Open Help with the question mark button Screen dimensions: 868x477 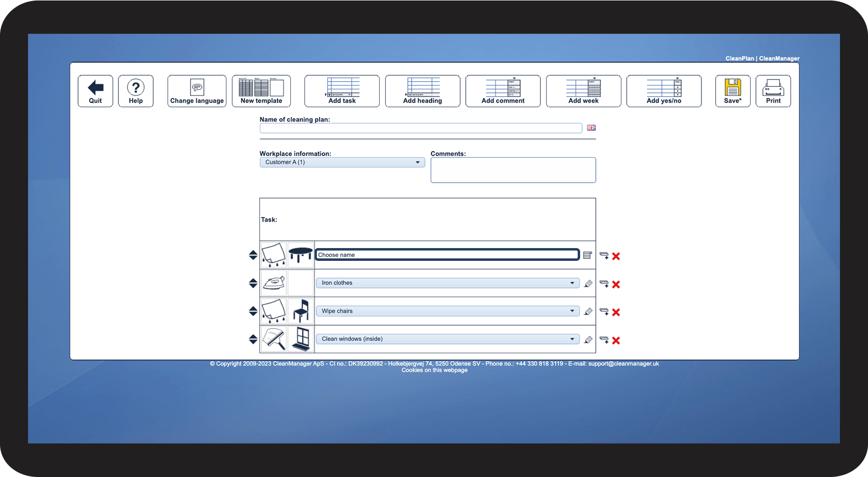pyautogui.click(x=136, y=91)
